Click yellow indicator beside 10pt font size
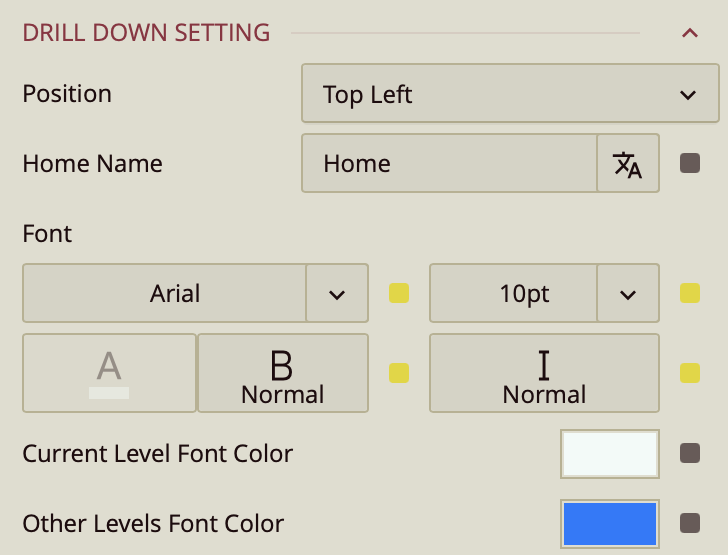728x555 pixels. [690, 294]
